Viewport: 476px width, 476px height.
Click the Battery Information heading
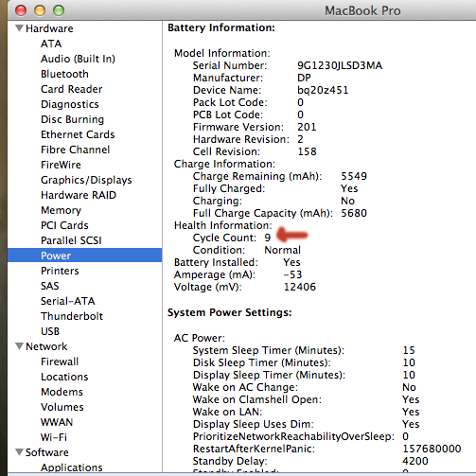[221, 27]
